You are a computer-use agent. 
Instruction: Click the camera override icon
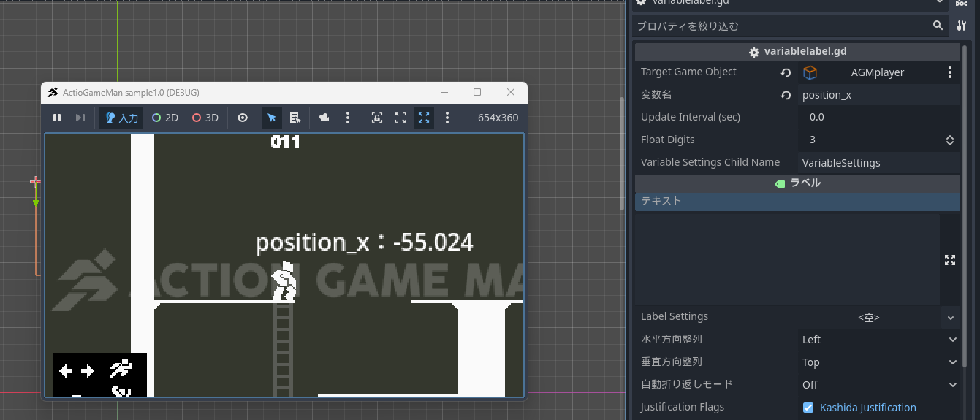(324, 118)
